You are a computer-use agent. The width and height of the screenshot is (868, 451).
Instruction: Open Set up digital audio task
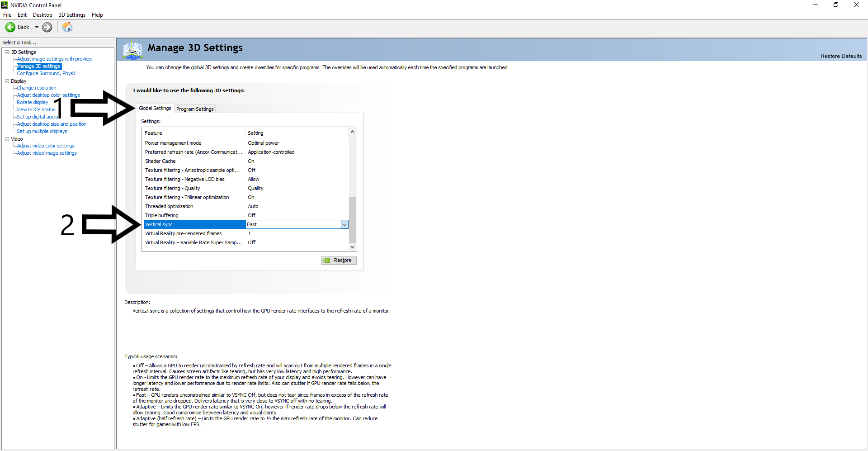(38, 117)
